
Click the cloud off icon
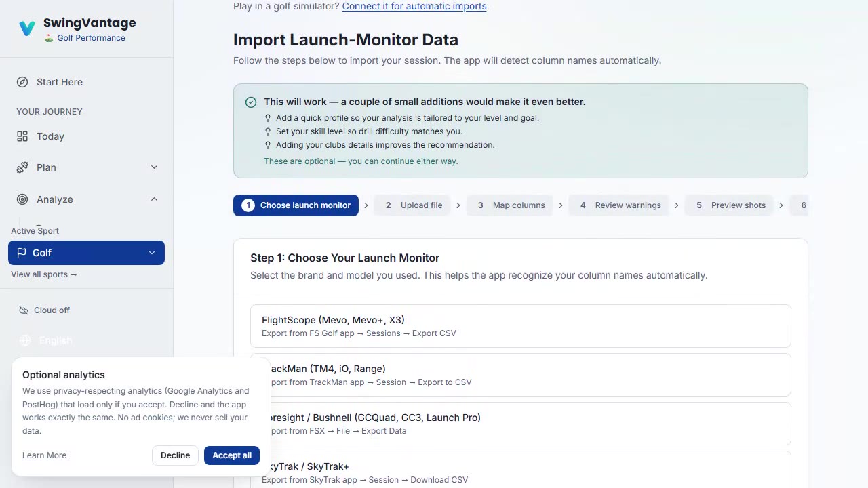[22, 310]
